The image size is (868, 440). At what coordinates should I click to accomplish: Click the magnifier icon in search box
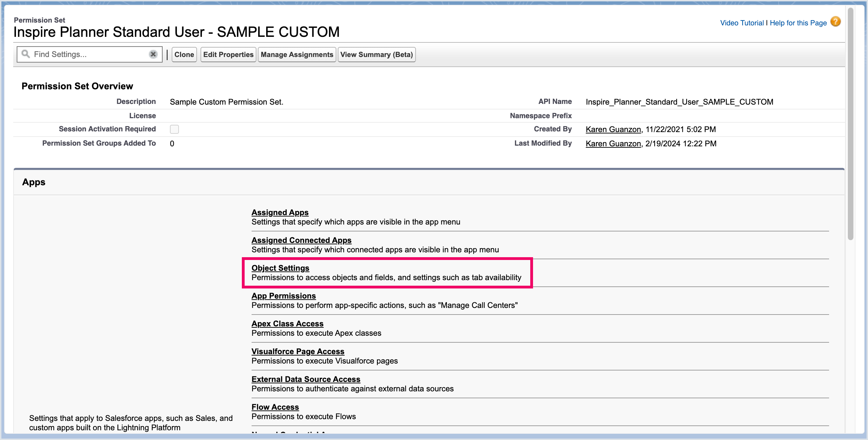[x=26, y=54]
